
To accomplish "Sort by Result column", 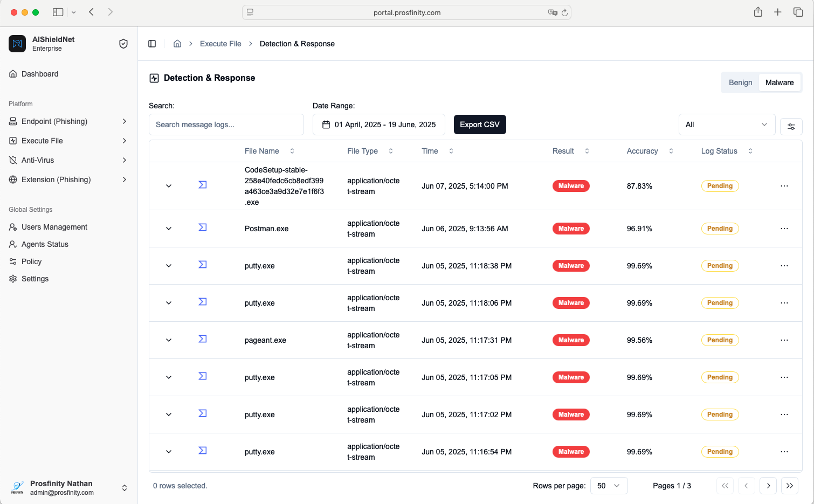I will pos(571,151).
